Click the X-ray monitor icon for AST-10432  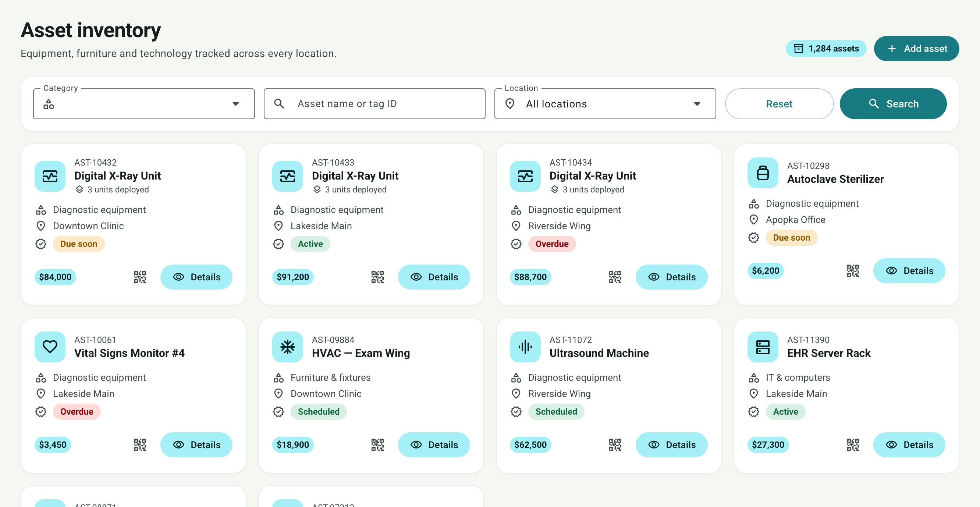50,176
